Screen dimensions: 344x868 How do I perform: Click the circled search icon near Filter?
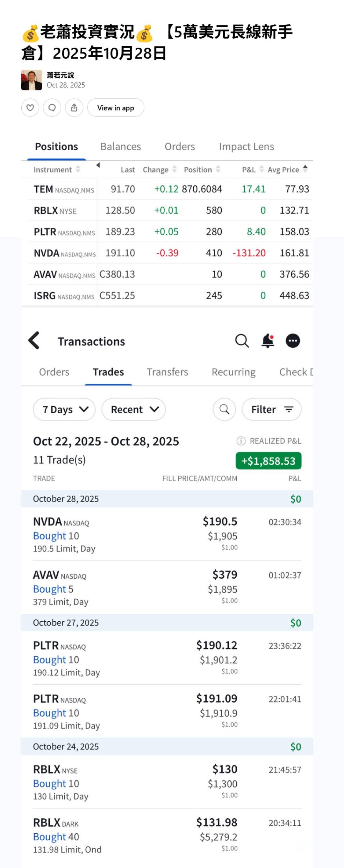[x=224, y=409]
